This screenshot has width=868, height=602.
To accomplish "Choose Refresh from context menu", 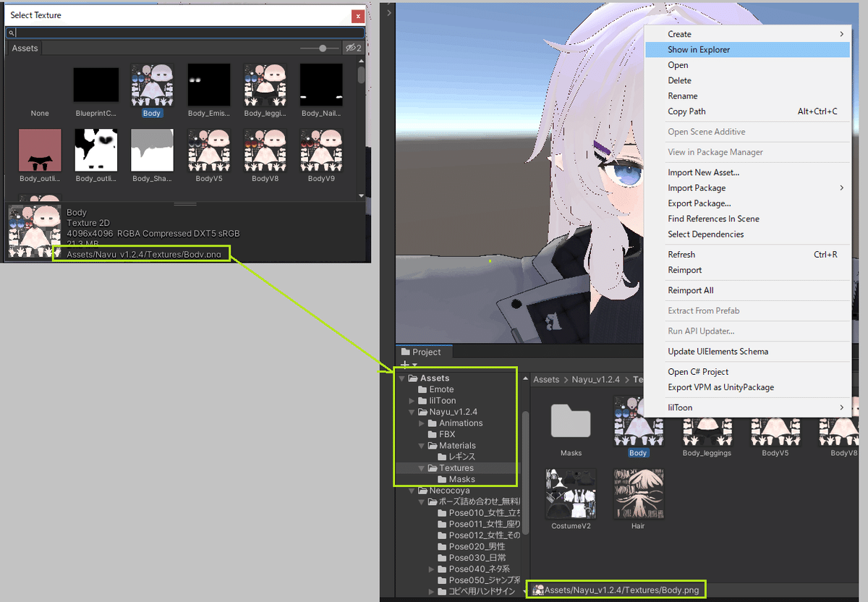I will [747, 255].
